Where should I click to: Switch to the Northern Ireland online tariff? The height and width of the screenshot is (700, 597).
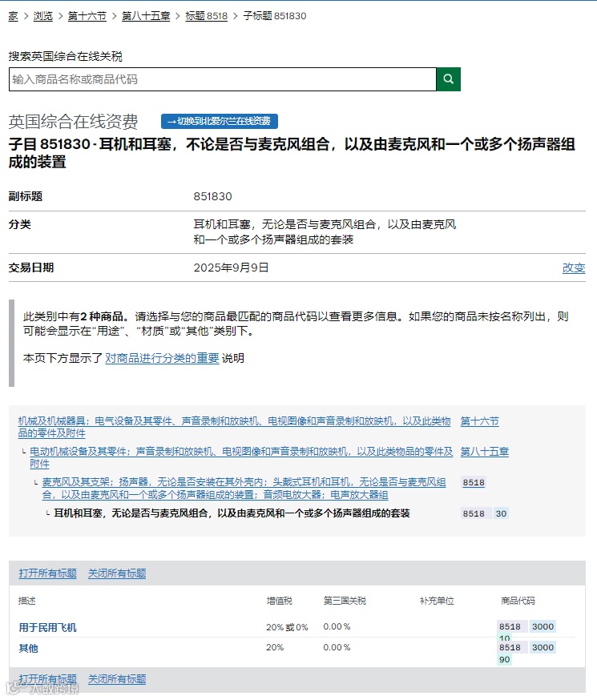(x=220, y=121)
